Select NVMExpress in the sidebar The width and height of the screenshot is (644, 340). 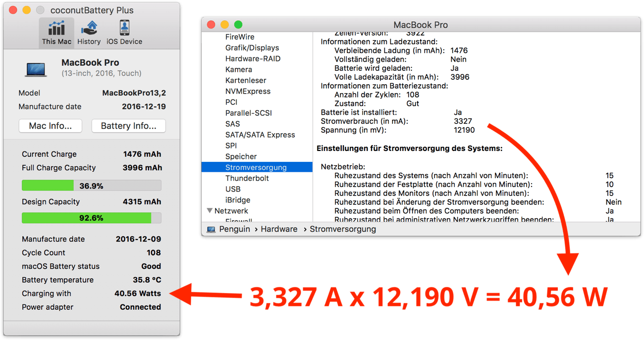[x=248, y=92]
